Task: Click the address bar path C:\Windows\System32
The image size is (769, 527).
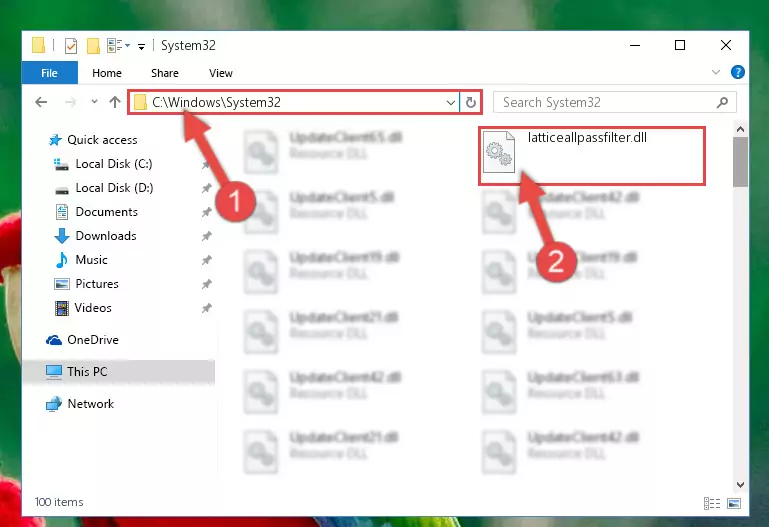Action: (x=216, y=102)
